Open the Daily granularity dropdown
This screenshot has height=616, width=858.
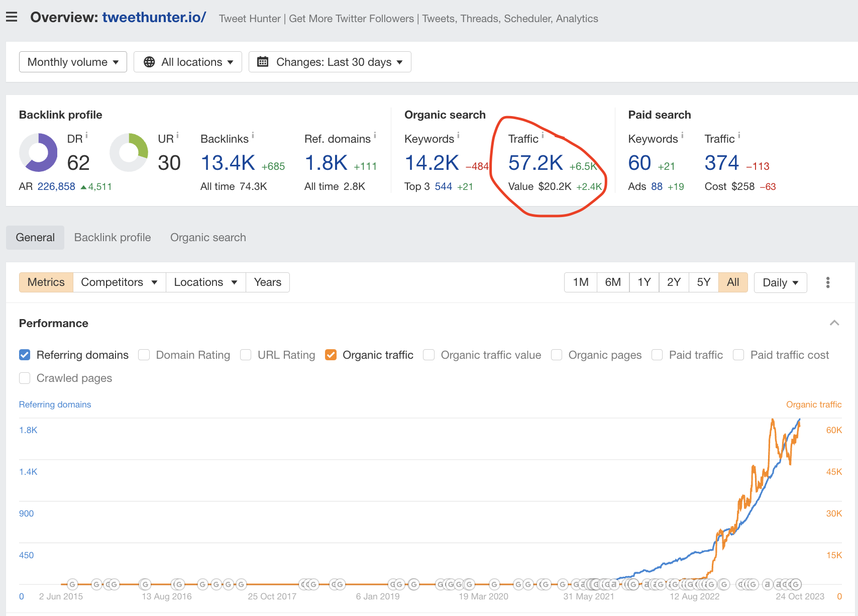781,282
